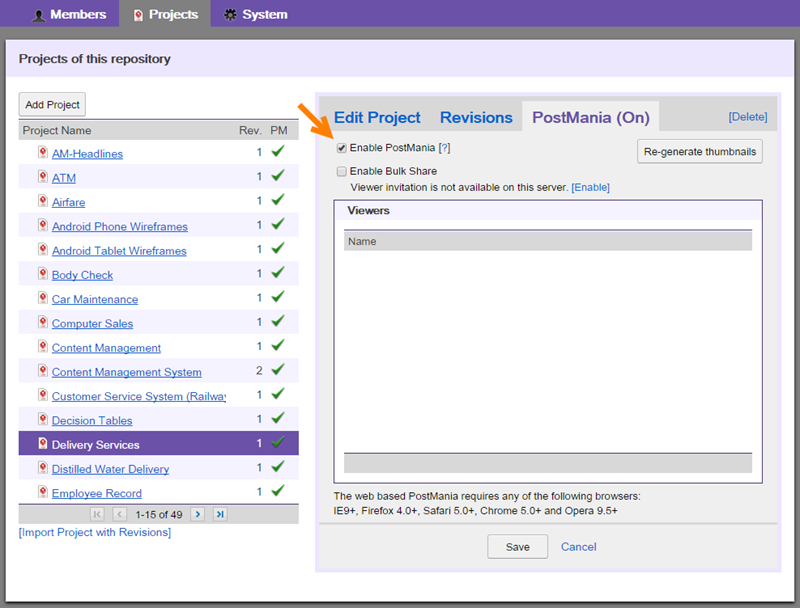
Task: Jump to the last page of projects
Action: click(220, 514)
